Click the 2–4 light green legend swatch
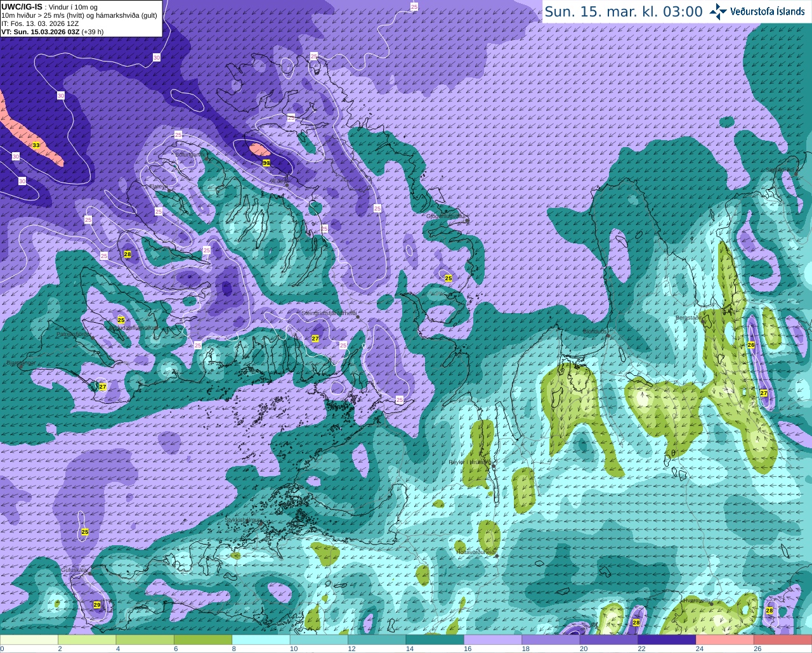This screenshot has width=812, height=653. point(87,640)
